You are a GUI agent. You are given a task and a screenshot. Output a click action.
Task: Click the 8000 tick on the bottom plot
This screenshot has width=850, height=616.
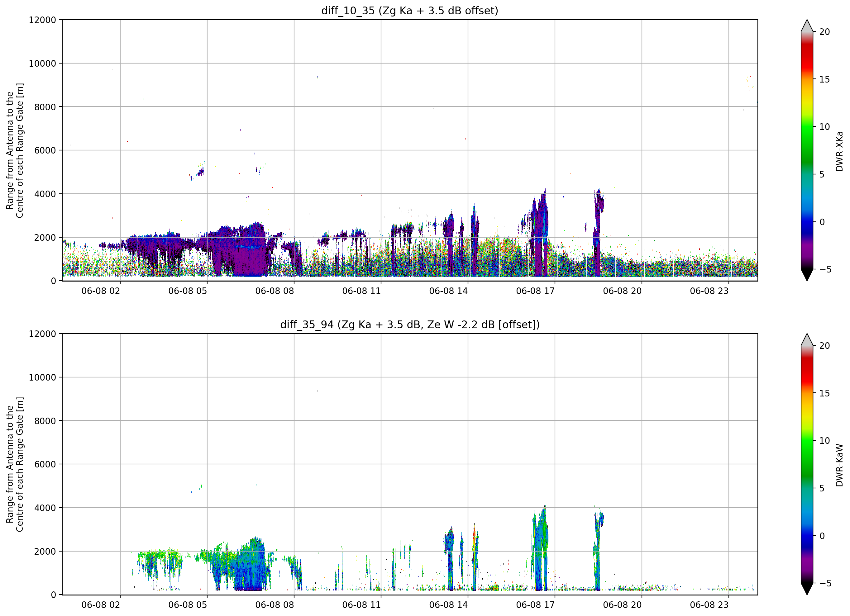click(x=45, y=421)
